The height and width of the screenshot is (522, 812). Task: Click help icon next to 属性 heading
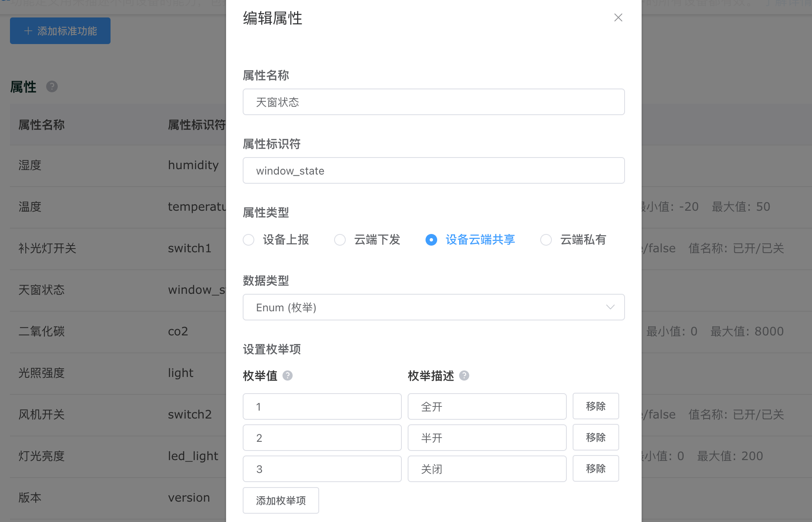click(52, 86)
